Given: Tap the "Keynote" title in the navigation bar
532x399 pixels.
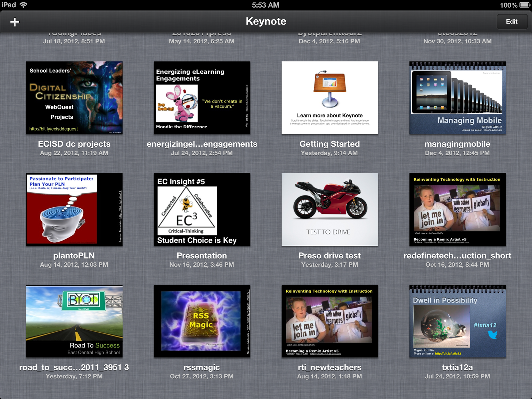Looking at the screenshot, I should pos(266,21).
